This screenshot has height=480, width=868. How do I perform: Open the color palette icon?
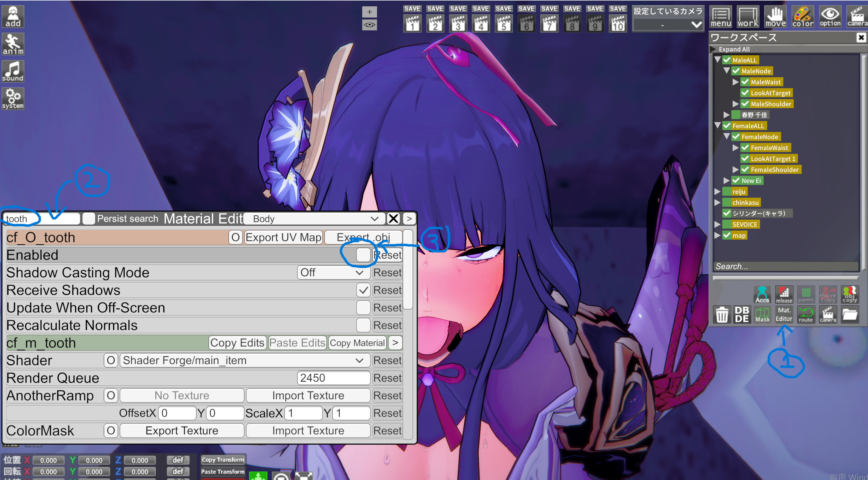click(x=803, y=16)
